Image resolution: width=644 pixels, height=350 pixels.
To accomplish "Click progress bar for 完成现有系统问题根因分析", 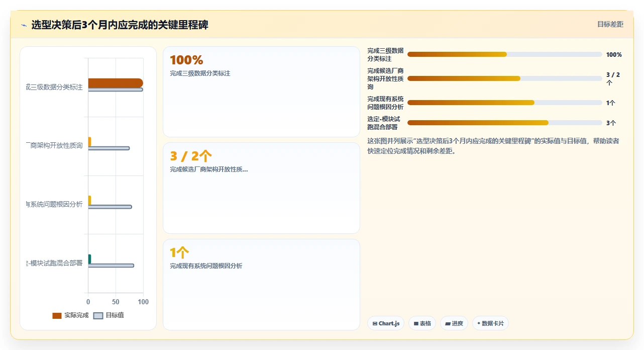I will (x=505, y=103).
